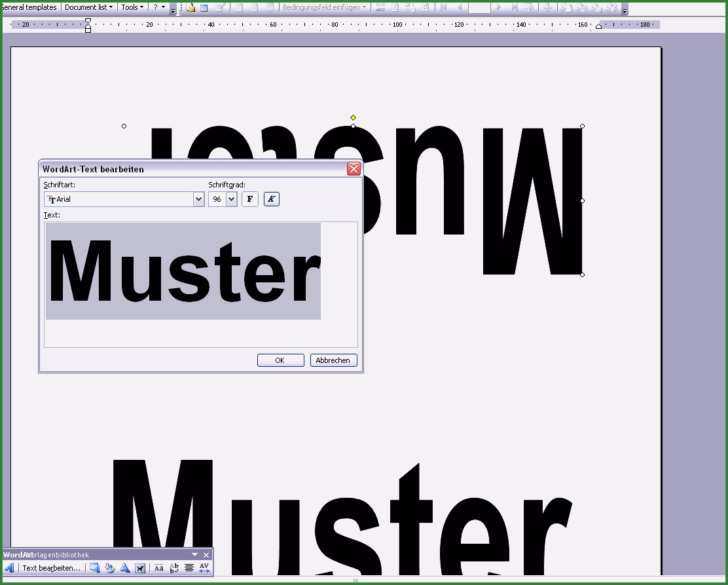Image resolution: width=728 pixels, height=585 pixels.
Task: Toggle italic K button in dialog
Action: [272, 199]
